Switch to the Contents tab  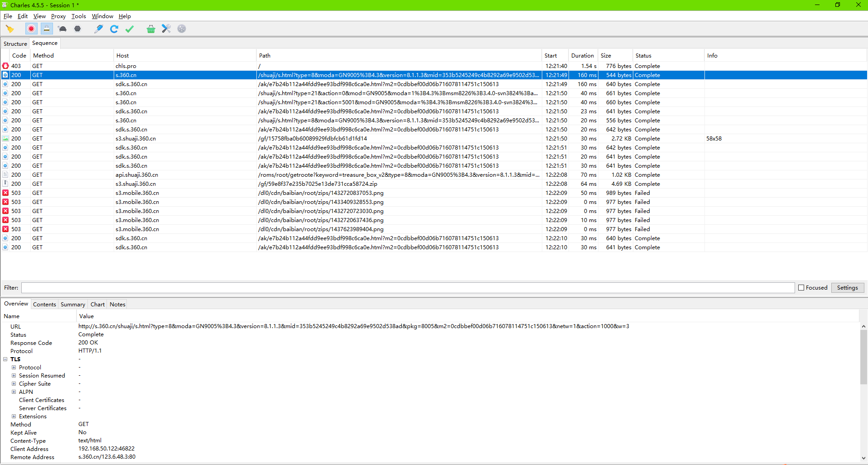[44, 305]
